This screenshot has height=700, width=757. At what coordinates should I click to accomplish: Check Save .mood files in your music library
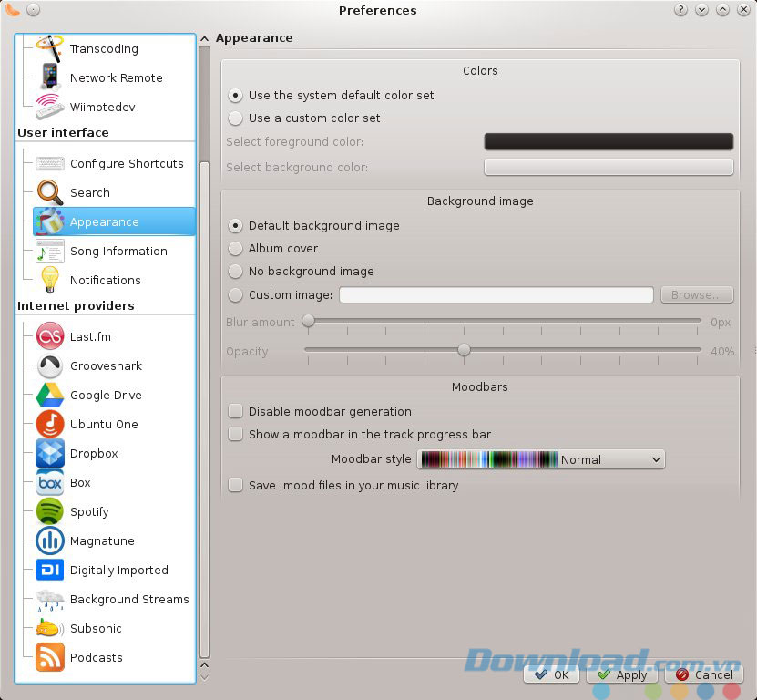[236, 486]
